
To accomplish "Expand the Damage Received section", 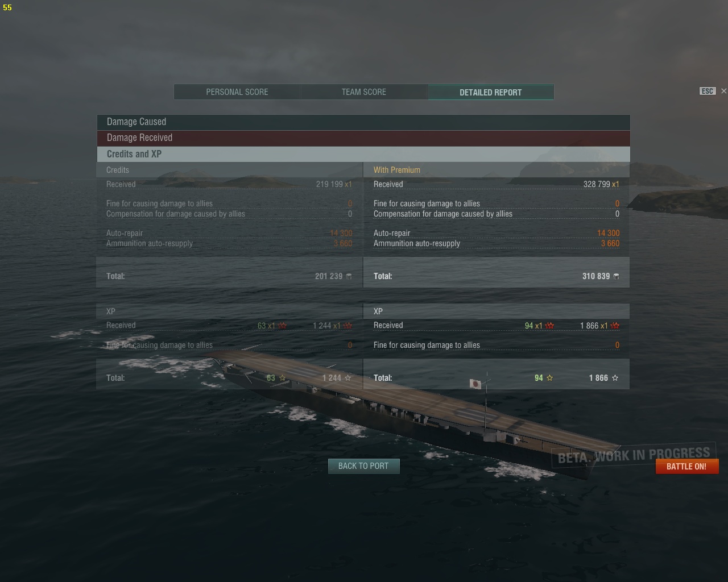I will click(363, 138).
